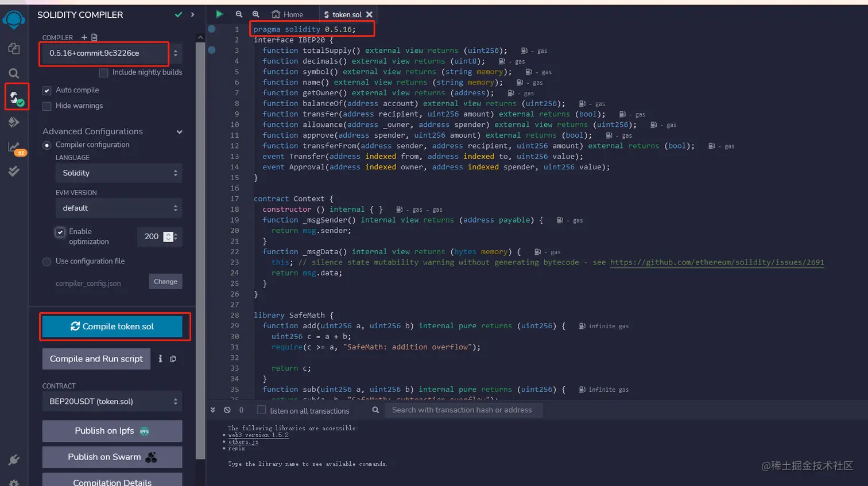
Task: Switch to the Home tab
Action: click(288, 14)
